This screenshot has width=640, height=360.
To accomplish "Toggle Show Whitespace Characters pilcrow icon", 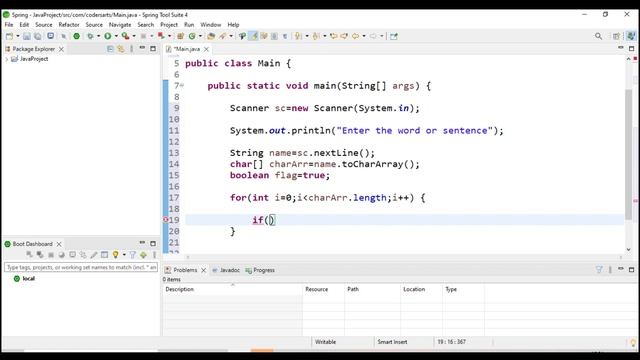I will pos(285,36).
